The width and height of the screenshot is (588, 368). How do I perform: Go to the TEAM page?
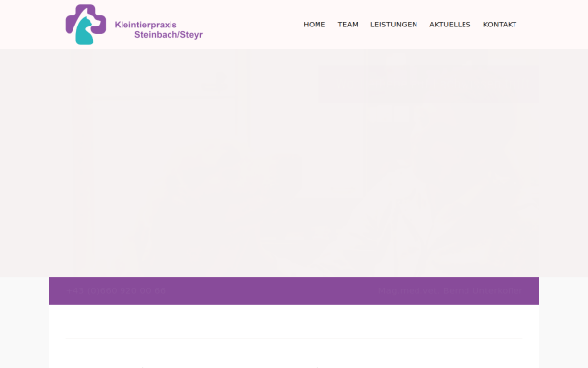[x=348, y=25]
